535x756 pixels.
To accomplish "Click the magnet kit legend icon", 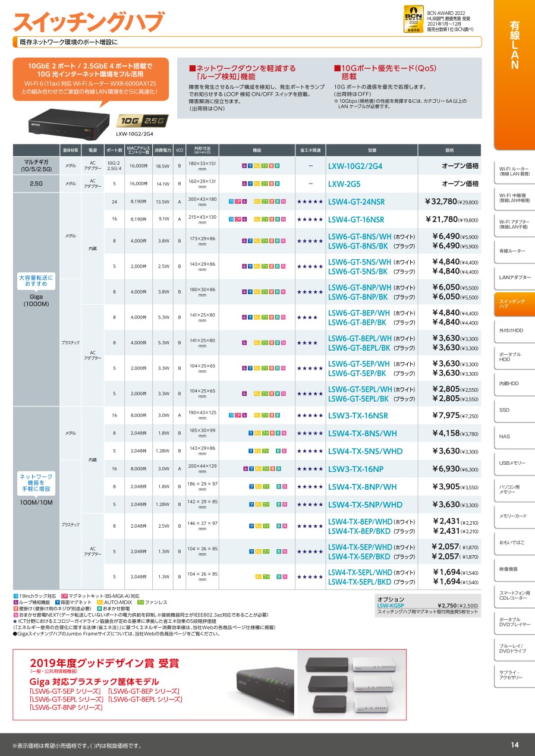I will click(65, 596).
